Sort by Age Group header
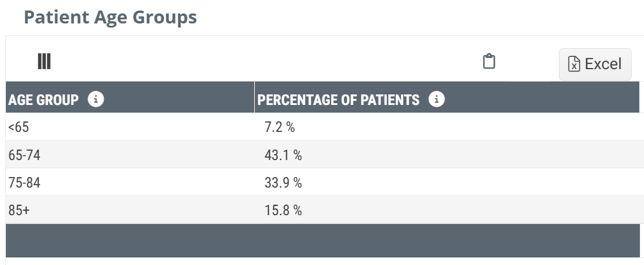The width and height of the screenshot is (644, 265). (x=43, y=100)
